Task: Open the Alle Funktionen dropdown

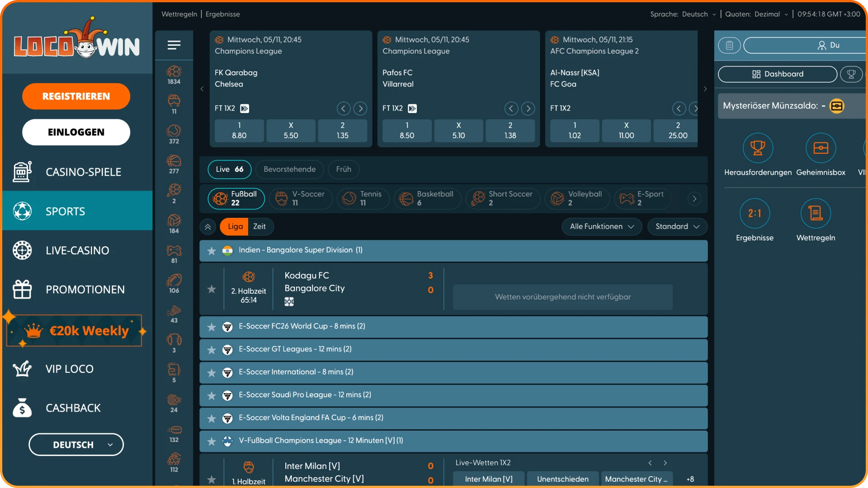Action: (602, 226)
